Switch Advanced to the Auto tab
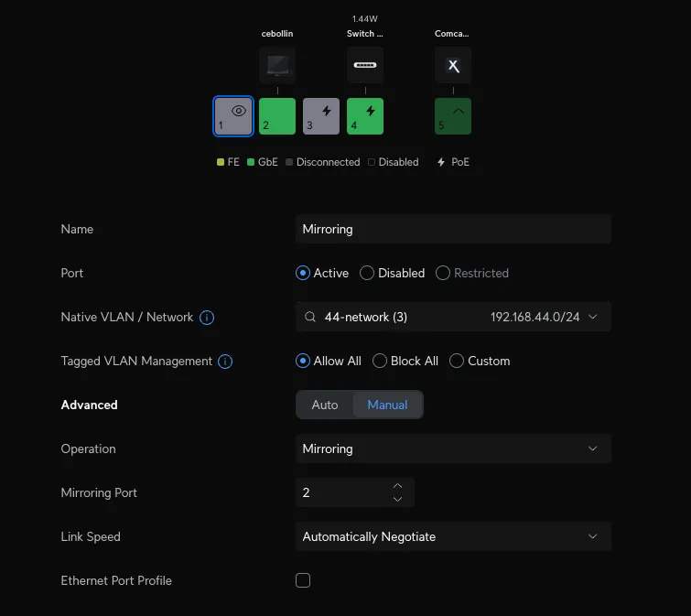Image resolution: width=691 pixels, height=616 pixels. click(325, 405)
